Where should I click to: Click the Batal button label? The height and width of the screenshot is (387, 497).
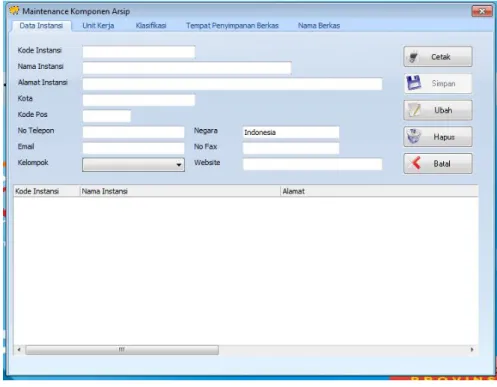[442, 163]
